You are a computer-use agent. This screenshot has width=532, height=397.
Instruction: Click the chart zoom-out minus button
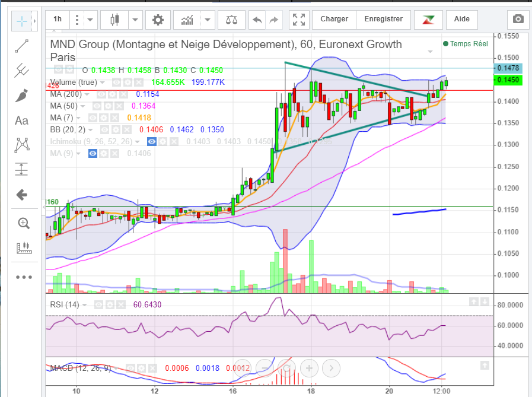(x=265, y=368)
